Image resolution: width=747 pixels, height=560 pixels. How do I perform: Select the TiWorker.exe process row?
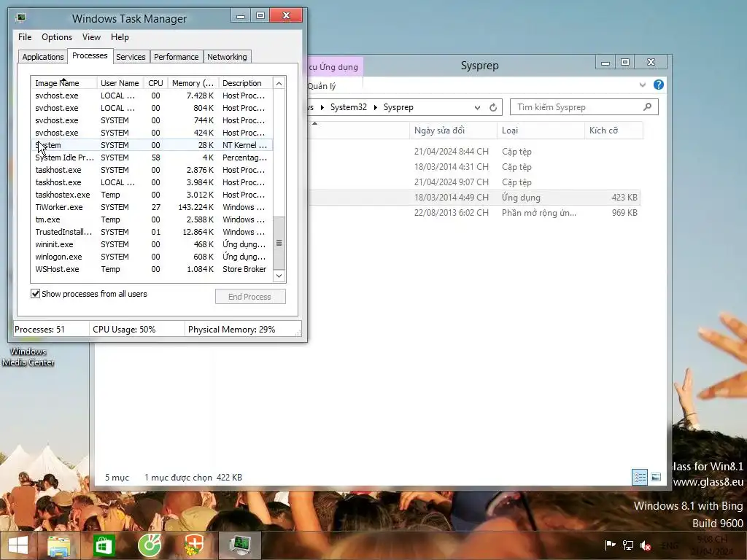tap(152, 207)
